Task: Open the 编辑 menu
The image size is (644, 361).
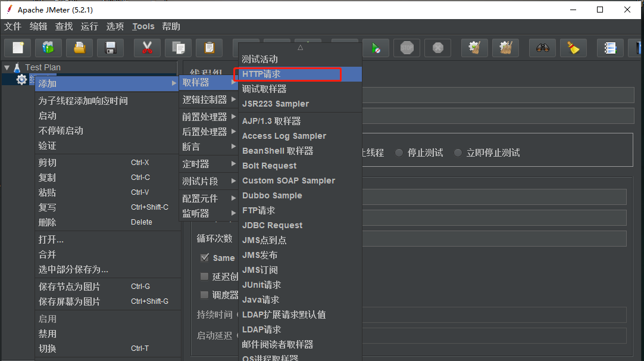Action: 38,26
